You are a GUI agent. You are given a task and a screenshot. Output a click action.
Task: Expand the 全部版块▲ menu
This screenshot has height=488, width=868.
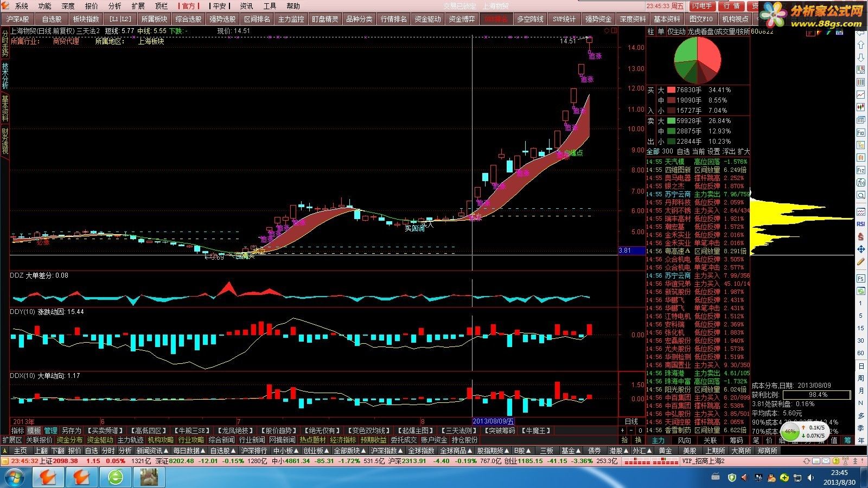[x=350, y=451]
